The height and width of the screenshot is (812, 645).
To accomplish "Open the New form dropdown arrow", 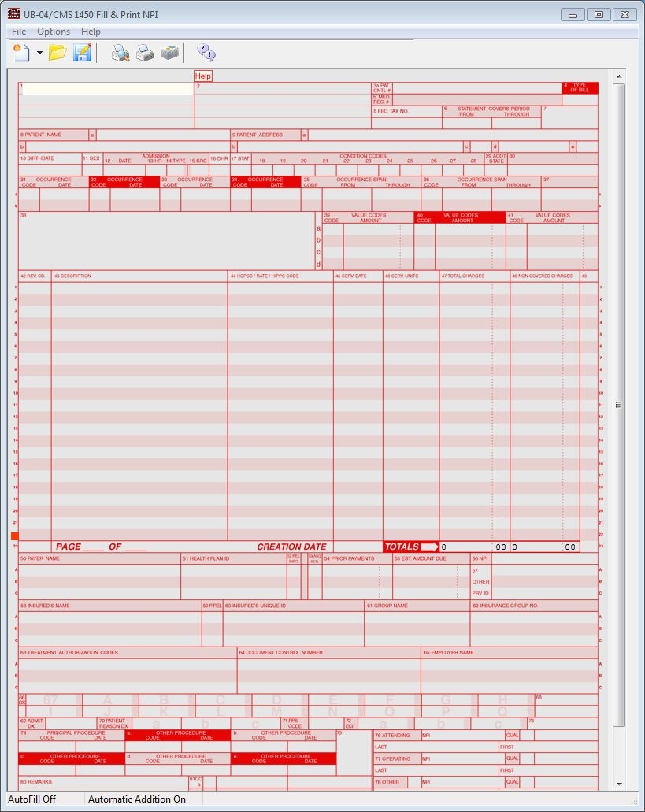I will tap(39, 54).
